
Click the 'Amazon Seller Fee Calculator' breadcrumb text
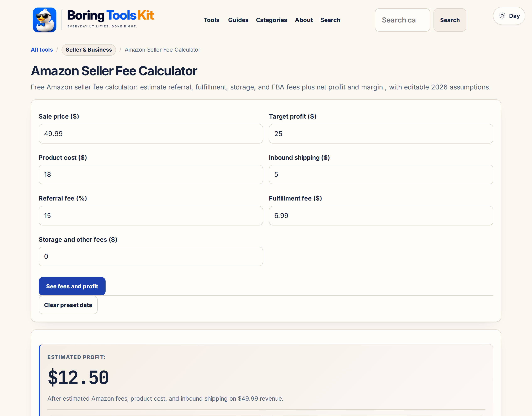tap(163, 50)
